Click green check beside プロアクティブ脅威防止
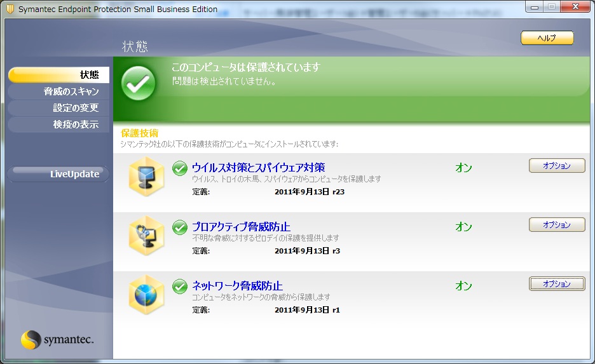Viewport: 595px width, 364px height. tap(180, 227)
